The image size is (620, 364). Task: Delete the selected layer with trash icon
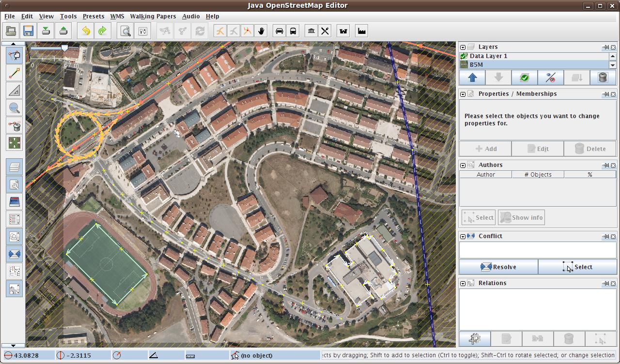[x=603, y=78]
